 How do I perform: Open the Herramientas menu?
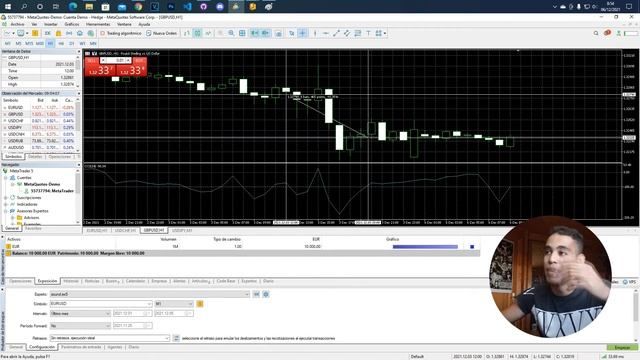click(x=98, y=24)
